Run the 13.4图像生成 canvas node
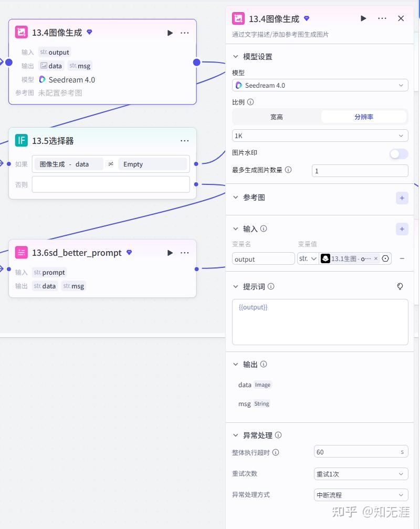Image resolution: width=420 pixels, height=529 pixels. (x=170, y=33)
